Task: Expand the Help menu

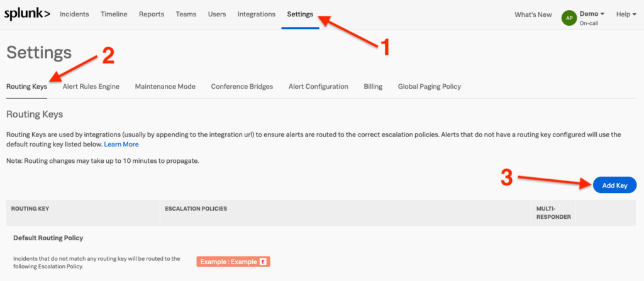Action: (x=626, y=14)
